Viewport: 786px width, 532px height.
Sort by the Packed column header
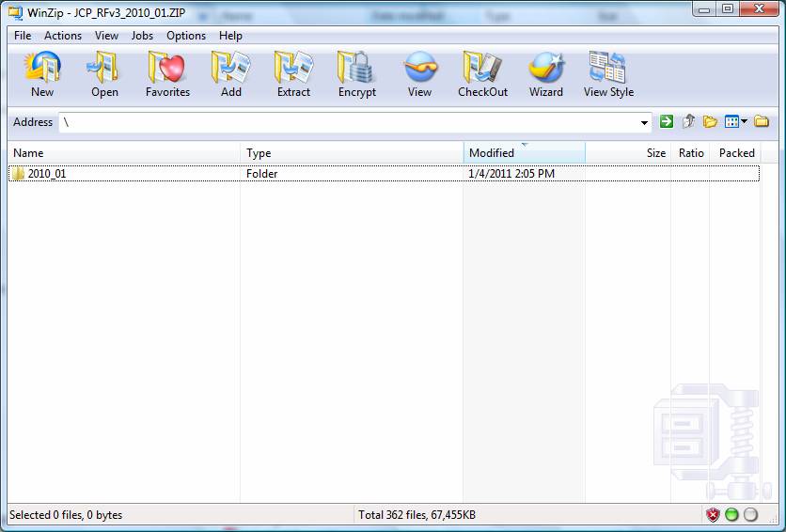tap(735, 153)
